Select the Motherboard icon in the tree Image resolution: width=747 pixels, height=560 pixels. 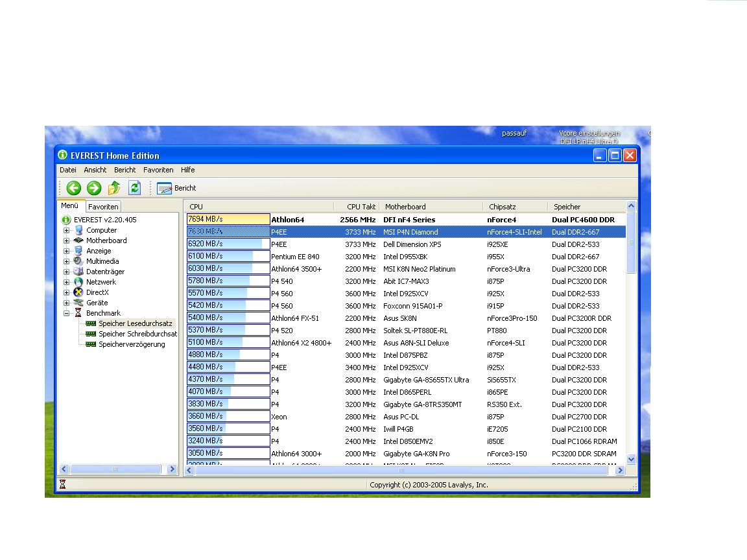78,240
